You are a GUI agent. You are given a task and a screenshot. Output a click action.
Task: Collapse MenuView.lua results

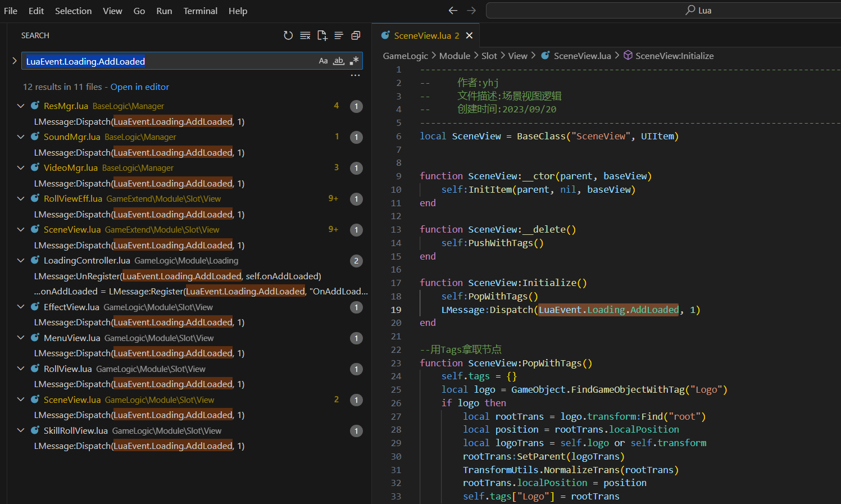21,338
